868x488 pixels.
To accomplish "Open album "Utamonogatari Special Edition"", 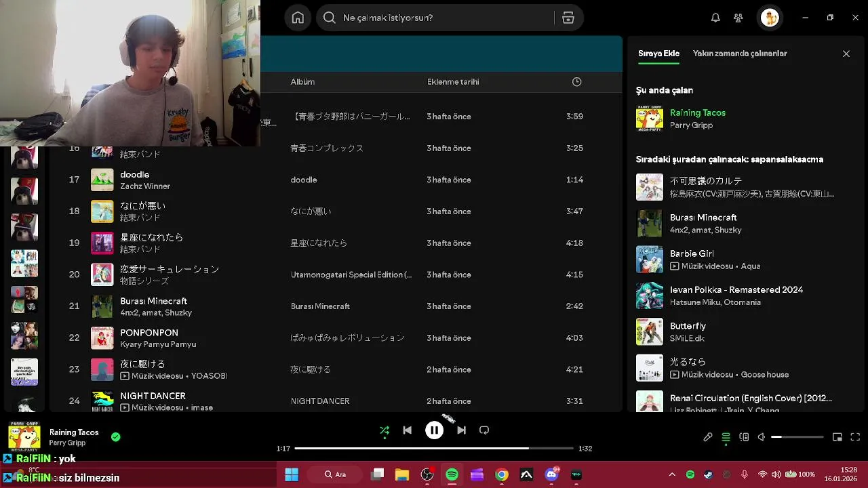I will point(351,274).
